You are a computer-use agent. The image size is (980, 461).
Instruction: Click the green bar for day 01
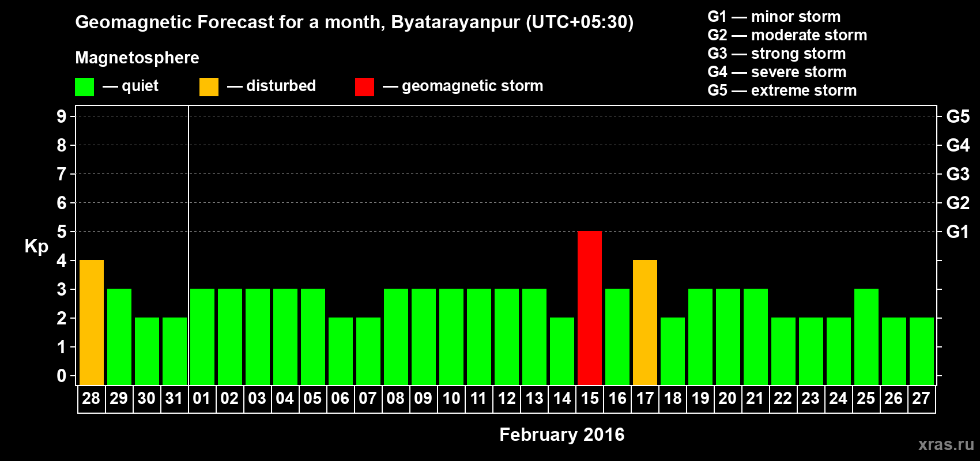click(x=202, y=337)
